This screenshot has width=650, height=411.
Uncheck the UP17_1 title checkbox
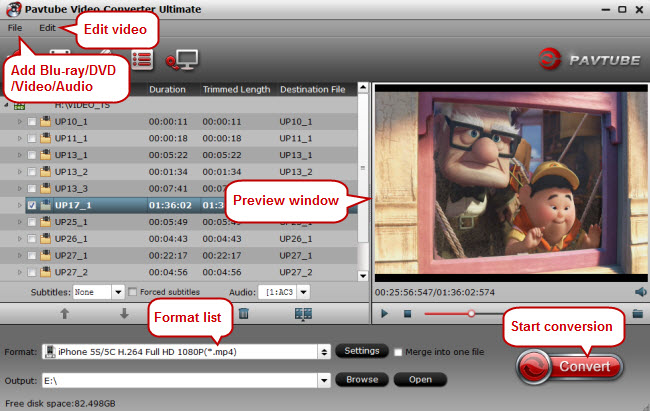(x=32, y=205)
